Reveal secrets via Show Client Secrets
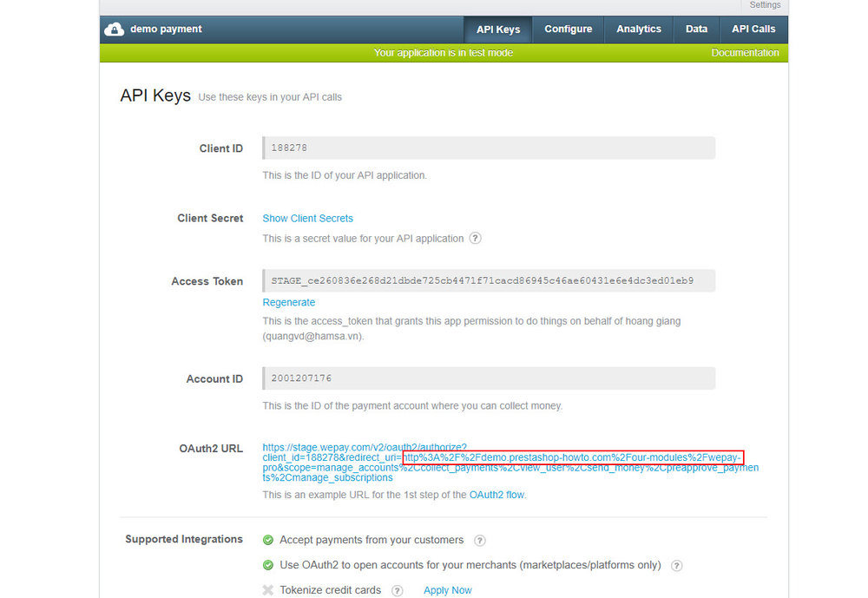 click(308, 218)
